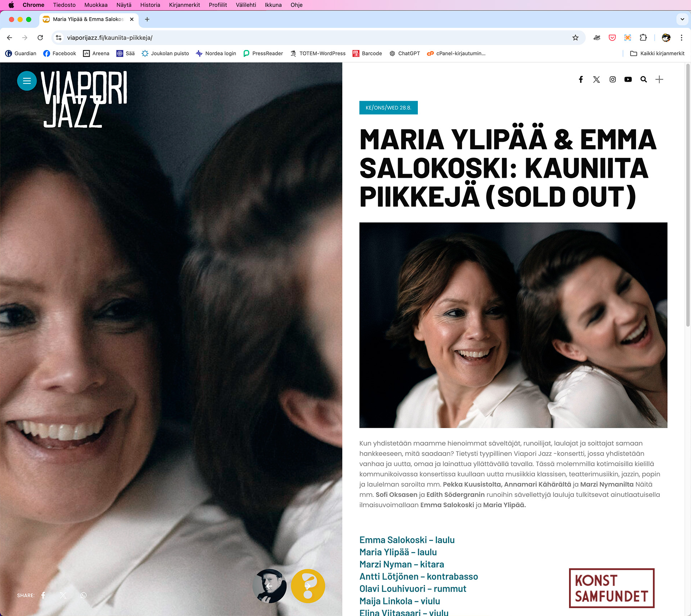Open the Instagram icon in header
691x616 pixels.
coord(613,80)
